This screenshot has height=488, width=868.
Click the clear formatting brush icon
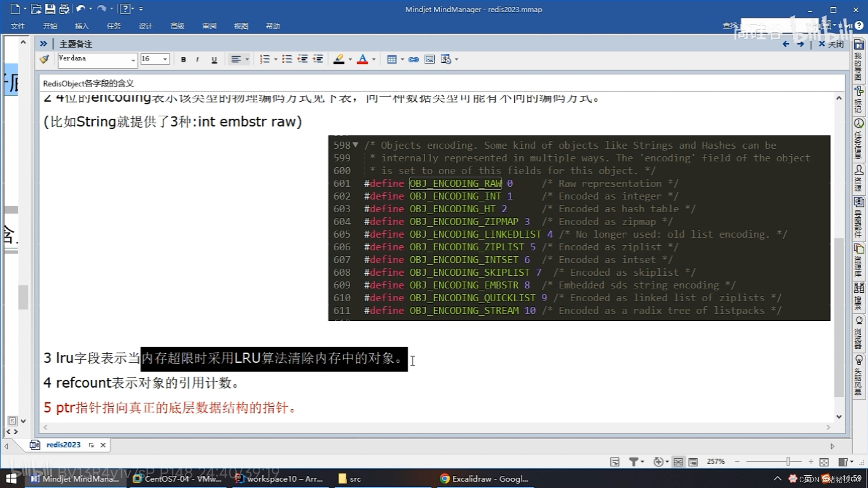[x=44, y=59]
